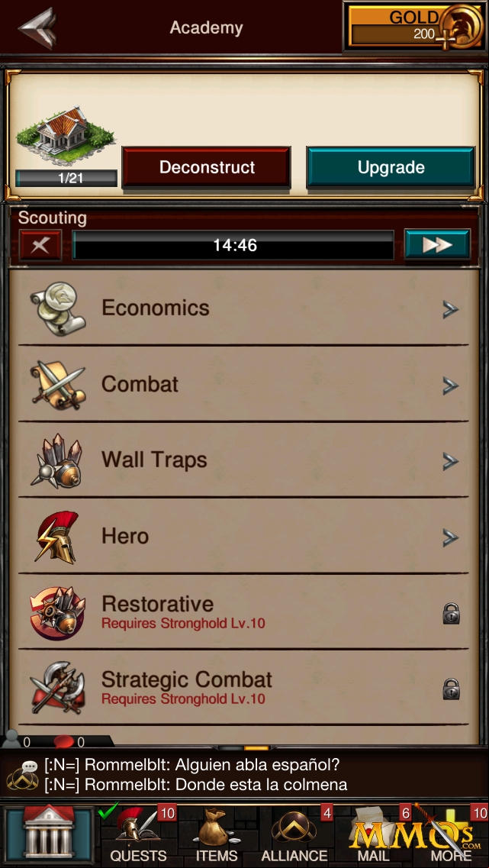The image size is (489, 868).
Task: Tap the back arrow icon
Action: pyautogui.click(x=37, y=27)
